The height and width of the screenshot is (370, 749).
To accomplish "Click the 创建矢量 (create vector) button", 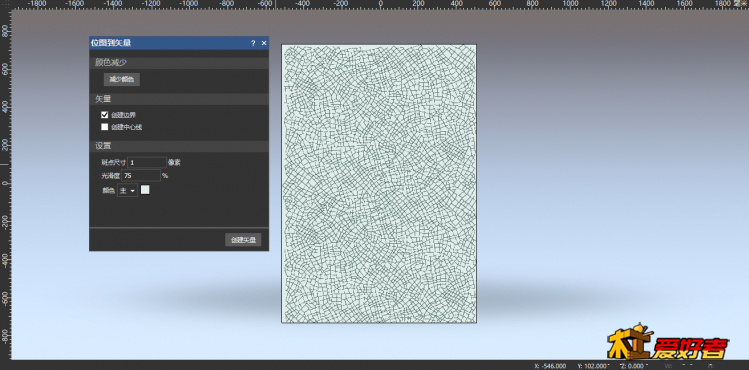I will 243,240.
